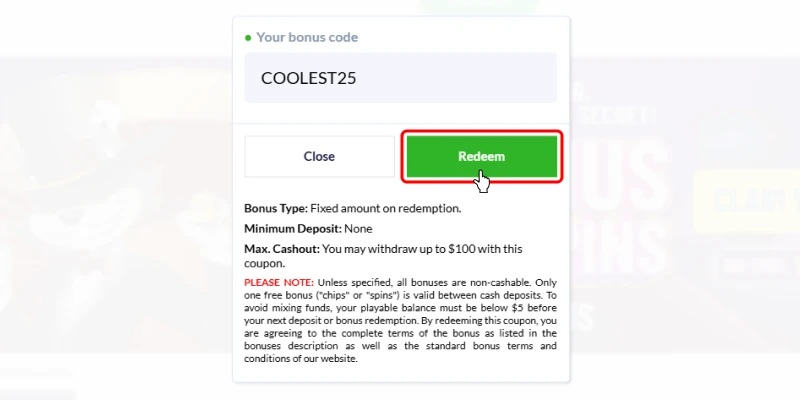The image size is (800, 400).
Task: Focus the bonus code field containing COOLEST25
Action: pos(401,78)
